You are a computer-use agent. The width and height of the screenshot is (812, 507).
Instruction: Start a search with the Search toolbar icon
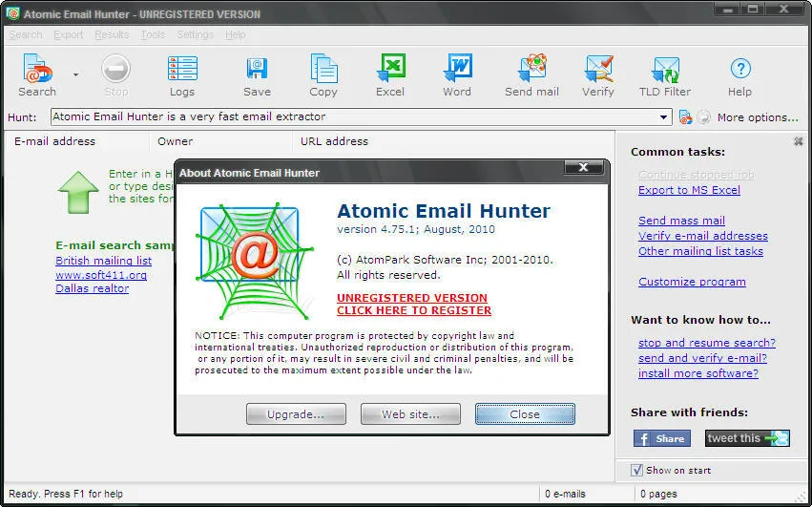coord(37,75)
